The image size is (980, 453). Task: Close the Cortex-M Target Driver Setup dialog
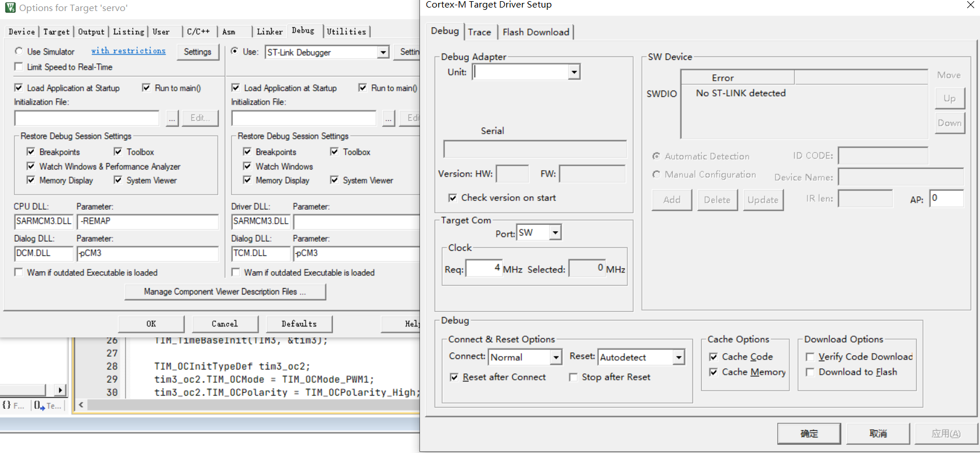[970, 5]
